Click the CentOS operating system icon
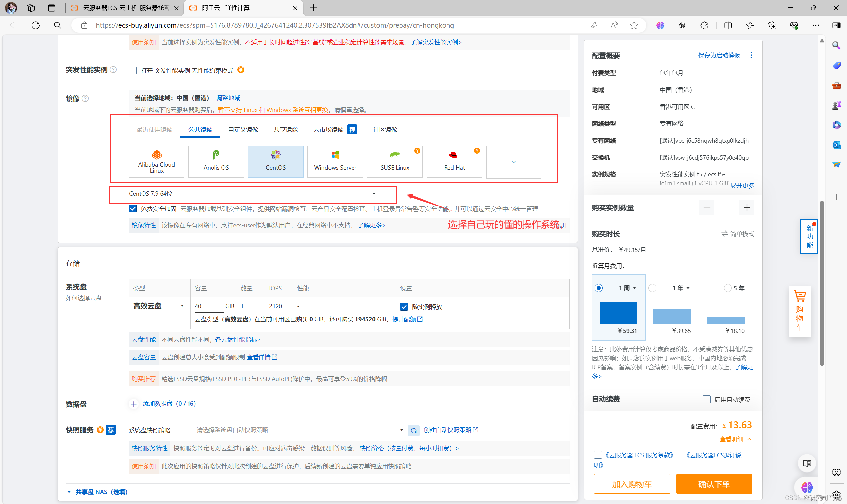The image size is (847, 504). point(276,161)
